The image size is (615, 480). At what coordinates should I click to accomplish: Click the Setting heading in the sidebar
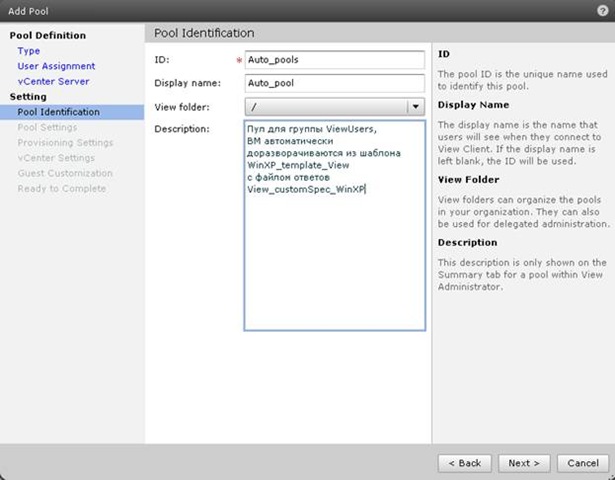click(28, 96)
